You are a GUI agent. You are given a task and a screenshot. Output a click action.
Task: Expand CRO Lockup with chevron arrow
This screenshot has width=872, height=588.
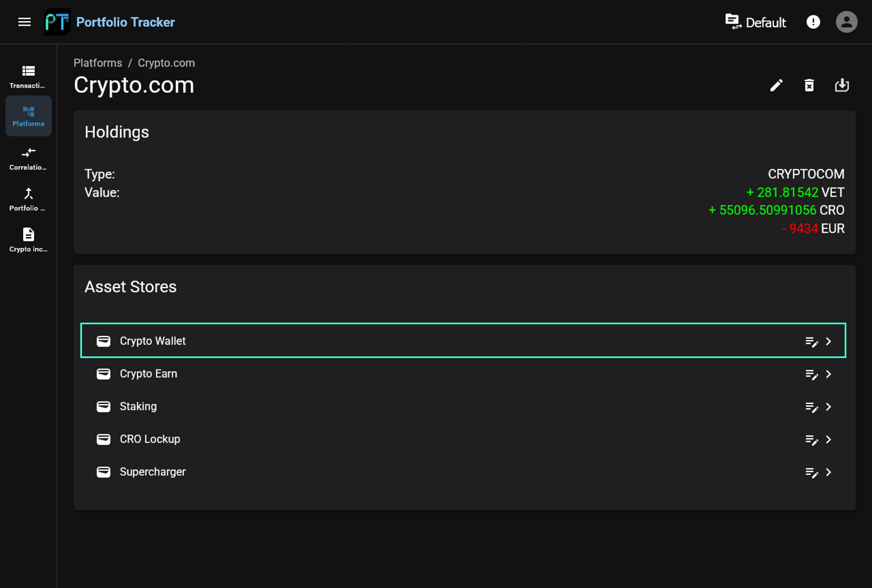click(x=829, y=439)
